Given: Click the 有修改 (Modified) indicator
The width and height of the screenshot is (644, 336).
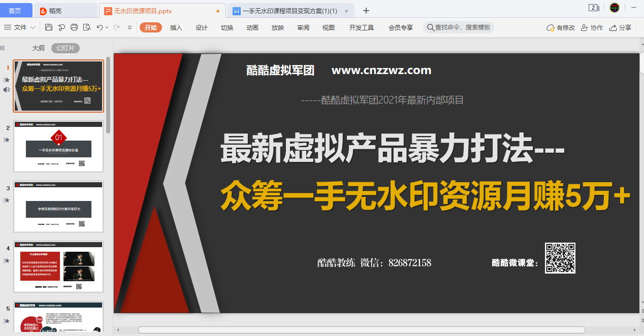Looking at the screenshot, I should pos(560,27).
